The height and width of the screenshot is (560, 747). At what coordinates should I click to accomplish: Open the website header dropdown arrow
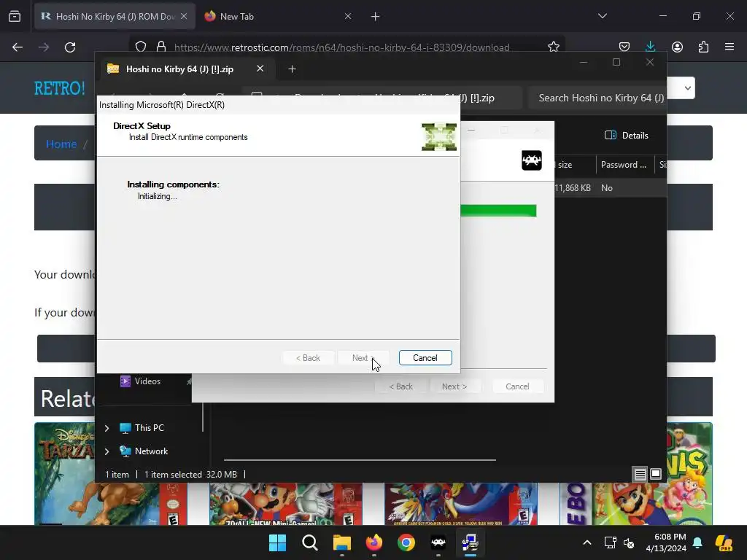point(687,88)
